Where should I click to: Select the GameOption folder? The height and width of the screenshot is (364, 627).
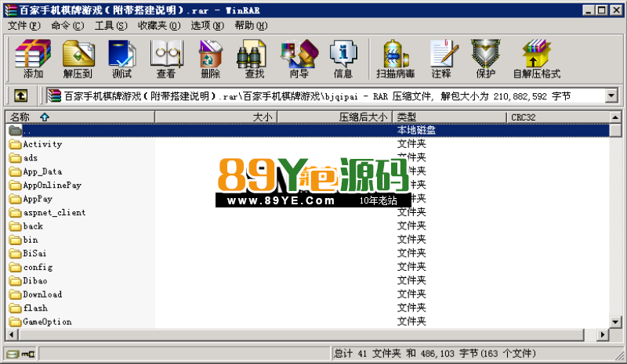point(41,322)
